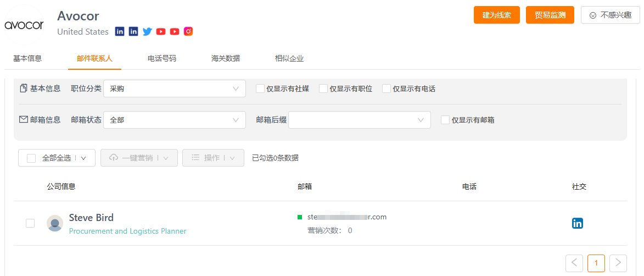Open the 电话号码 tab
644x276 pixels.
point(162,58)
